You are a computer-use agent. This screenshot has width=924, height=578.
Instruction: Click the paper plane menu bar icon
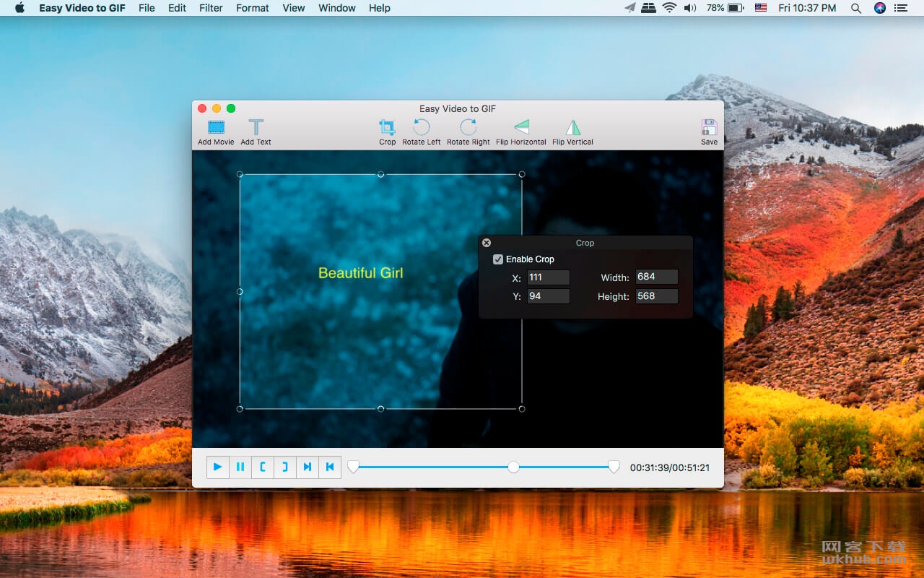click(x=630, y=8)
